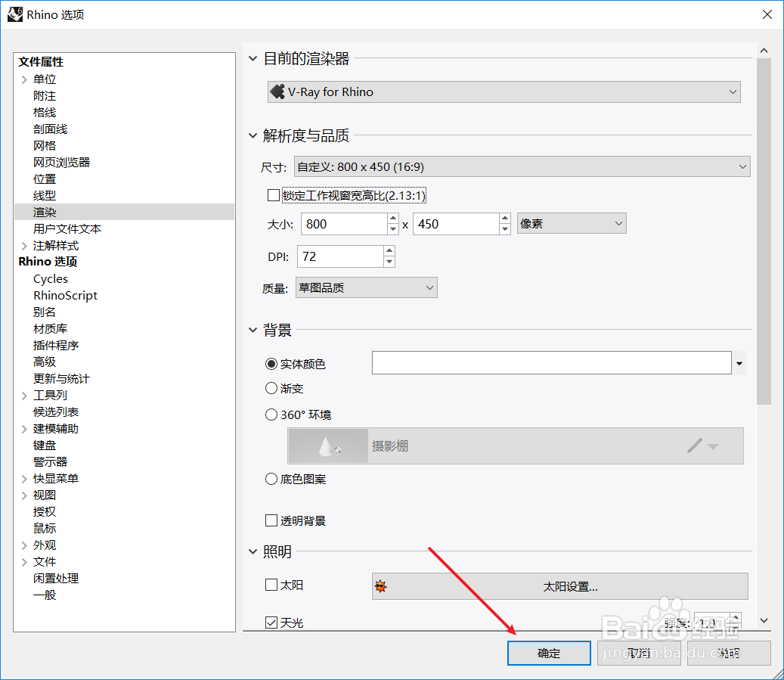Enable 锁定工作视窗宽高比 checkbox

274,195
